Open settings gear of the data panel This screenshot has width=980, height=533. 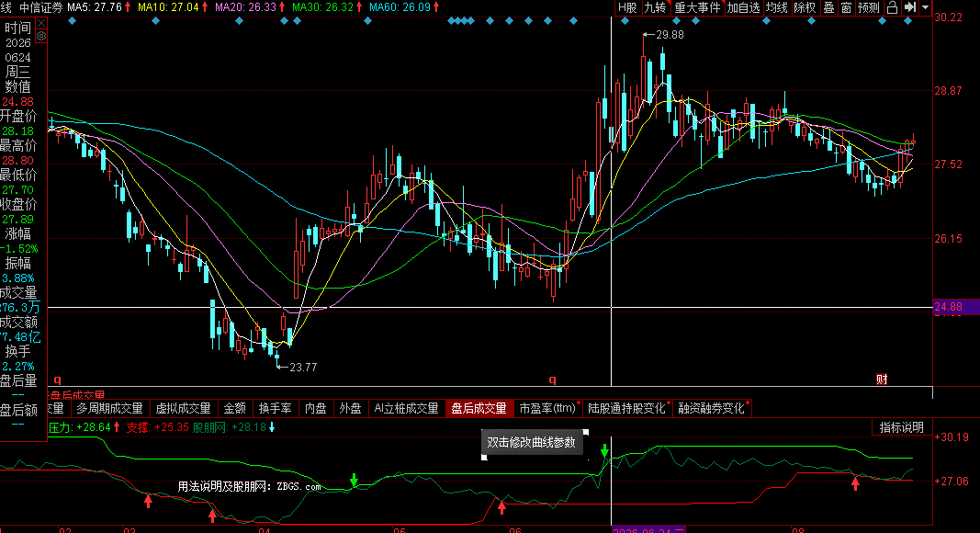coord(41,36)
